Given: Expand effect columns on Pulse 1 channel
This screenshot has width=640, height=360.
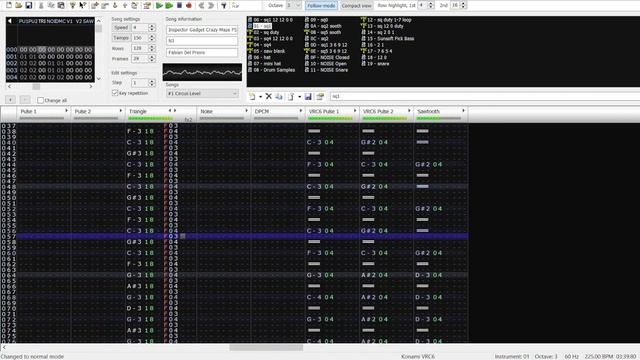Looking at the screenshot, I should [67, 111].
